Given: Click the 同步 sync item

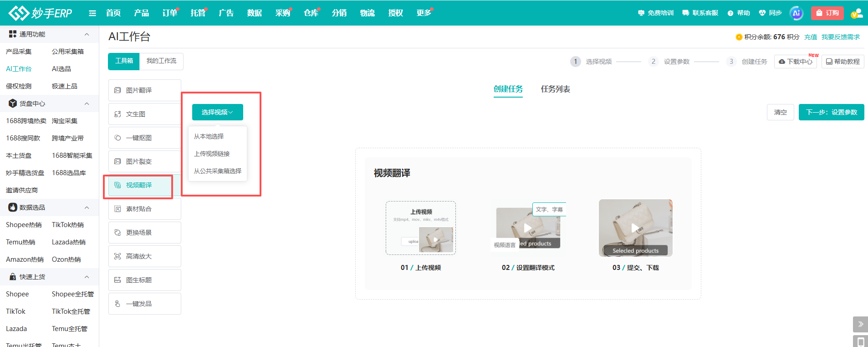Looking at the screenshot, I should click(x=770, y=13).
